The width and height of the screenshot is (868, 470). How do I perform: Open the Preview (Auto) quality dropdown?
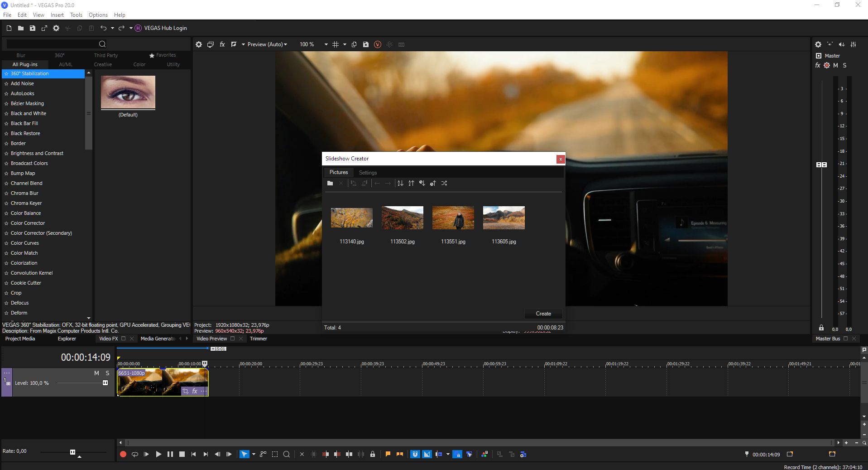(267, 44)
